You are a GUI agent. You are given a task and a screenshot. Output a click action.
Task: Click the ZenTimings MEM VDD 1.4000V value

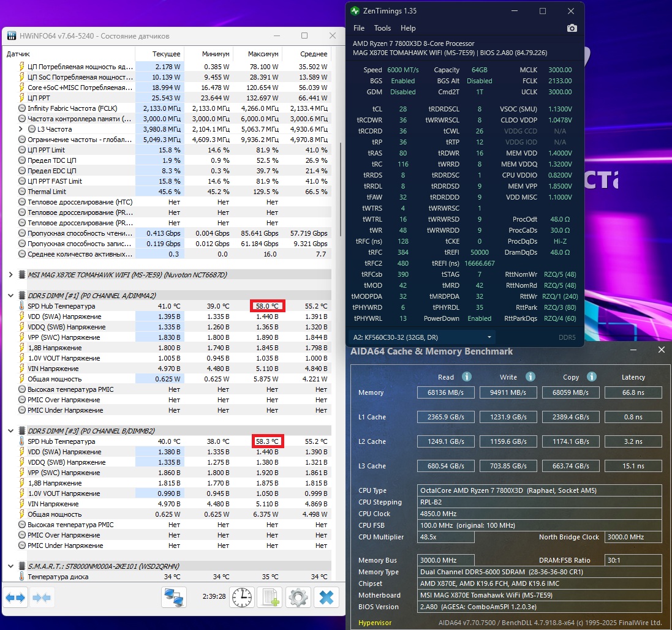560,153
